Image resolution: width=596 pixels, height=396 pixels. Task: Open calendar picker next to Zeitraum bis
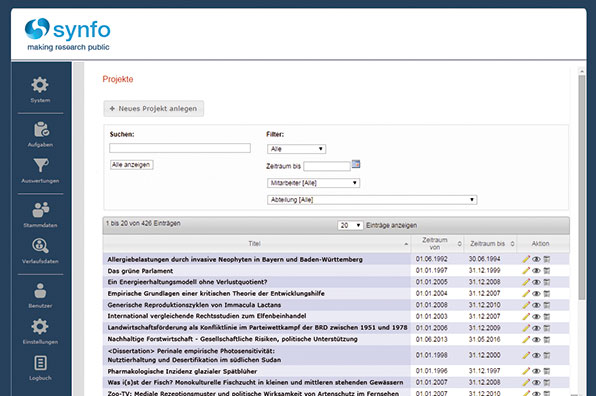tap(356, 164)
